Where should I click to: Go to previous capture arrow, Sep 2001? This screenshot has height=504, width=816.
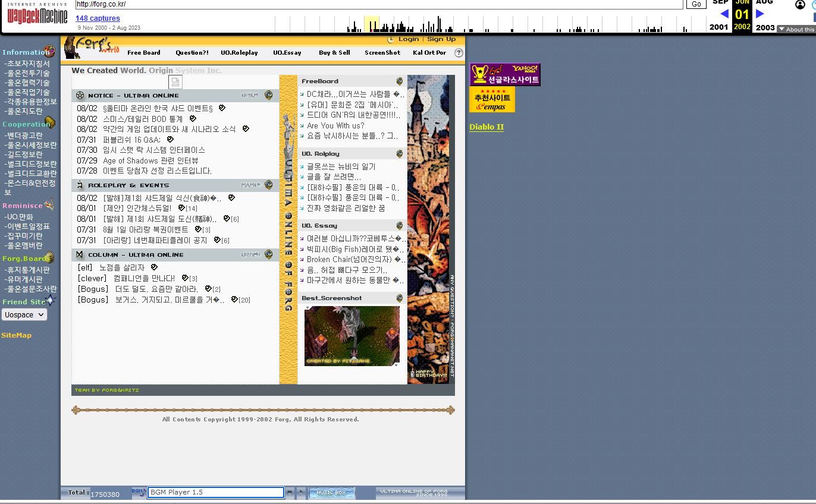pyautogui.click(x=724, y=14)
